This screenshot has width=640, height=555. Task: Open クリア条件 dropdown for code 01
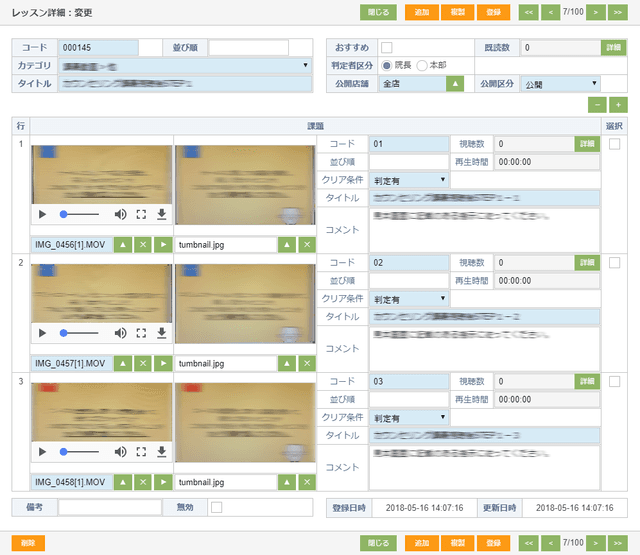[409, 180]
